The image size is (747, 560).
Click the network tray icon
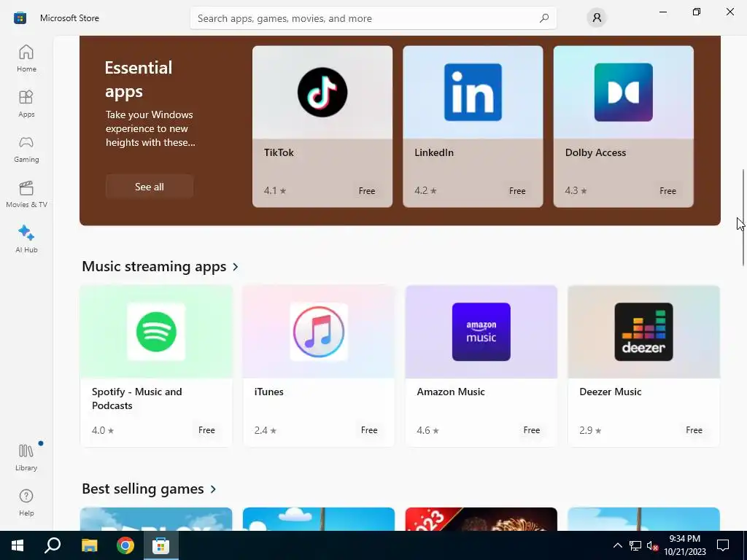point(635,545)
